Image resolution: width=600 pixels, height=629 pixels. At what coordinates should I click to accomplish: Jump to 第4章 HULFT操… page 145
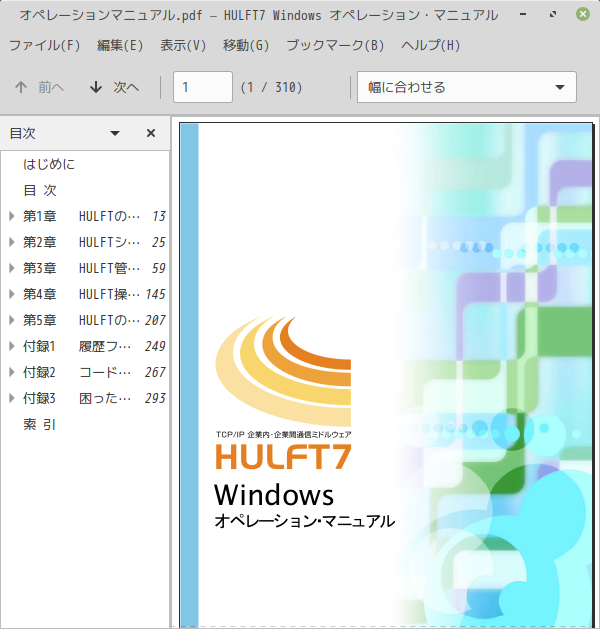[x=85, y=294]
